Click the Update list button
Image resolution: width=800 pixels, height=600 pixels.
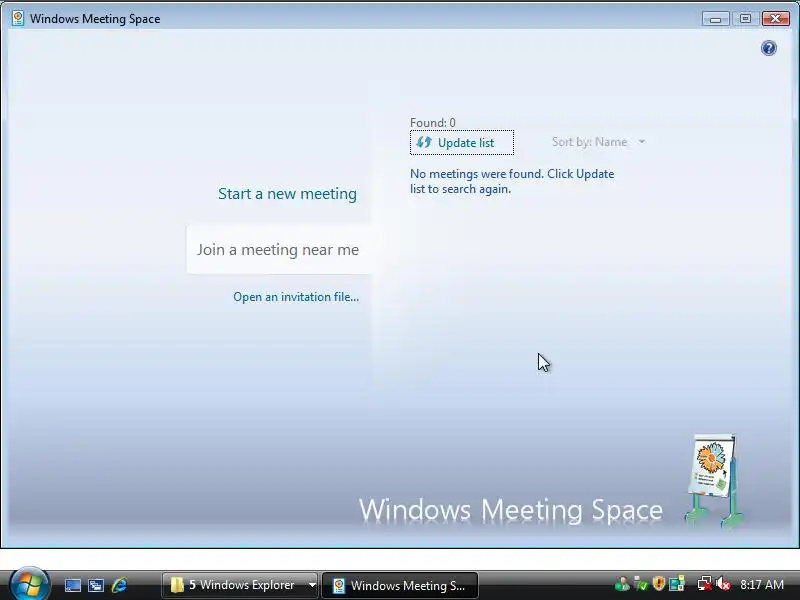[x=462, y=143]
